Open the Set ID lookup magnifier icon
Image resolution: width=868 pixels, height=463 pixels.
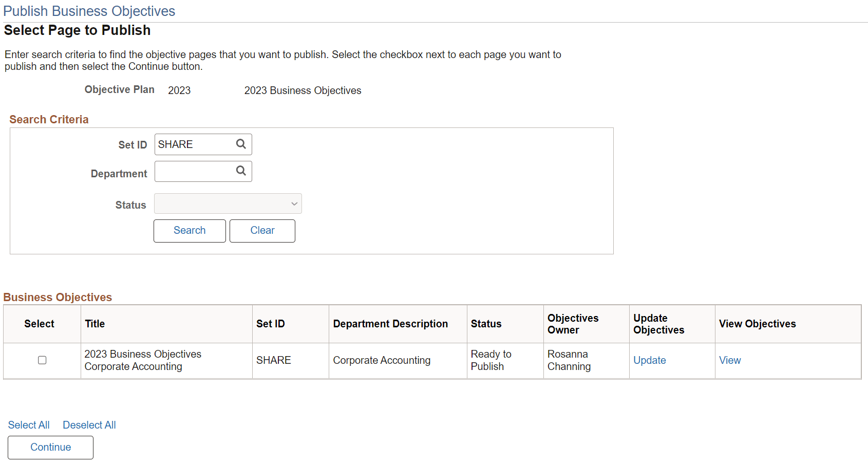pos(241,144)
